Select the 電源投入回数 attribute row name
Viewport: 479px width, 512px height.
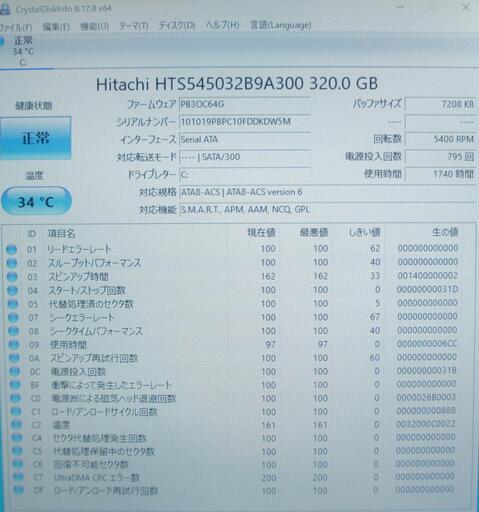(78, 371)
